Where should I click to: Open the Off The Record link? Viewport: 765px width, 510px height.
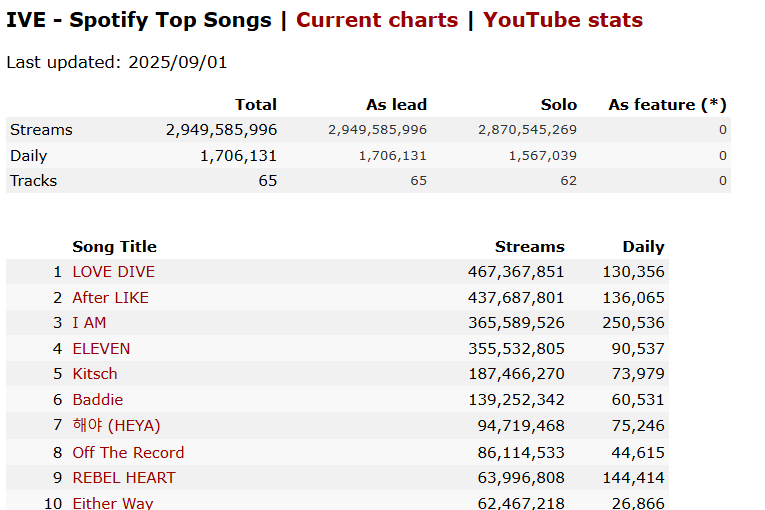click(128, 452)
